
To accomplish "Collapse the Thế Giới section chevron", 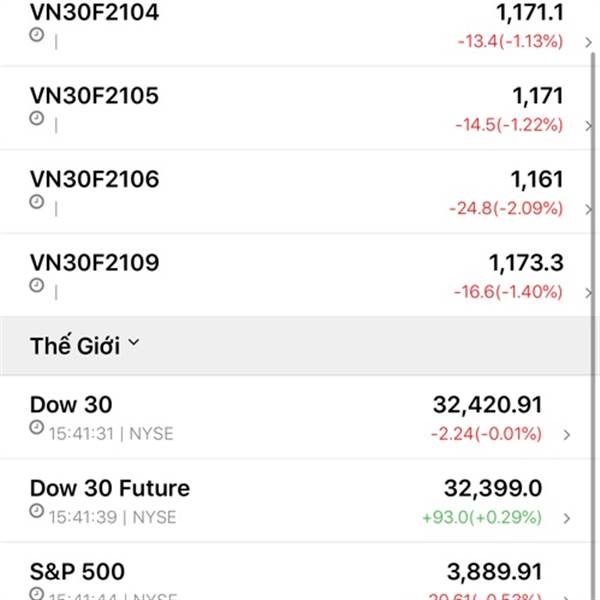I will (134, 342).
